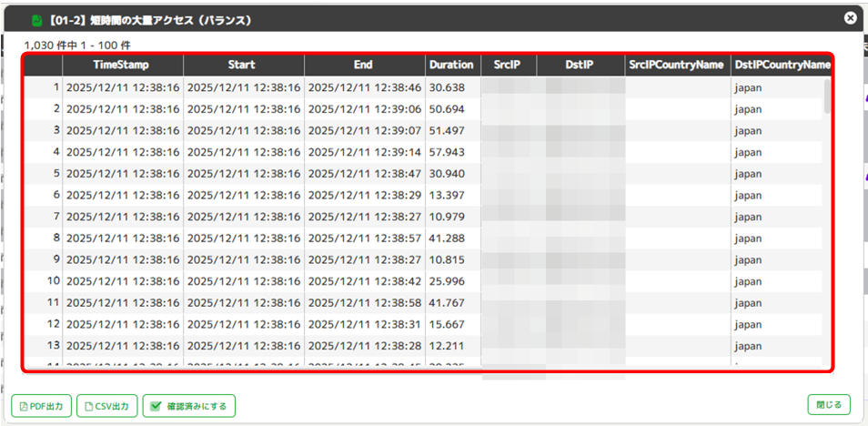Viewport: 868px width, 426px height.
Task: Click Duration value 25.996
Action: click(x=446, y=281)
